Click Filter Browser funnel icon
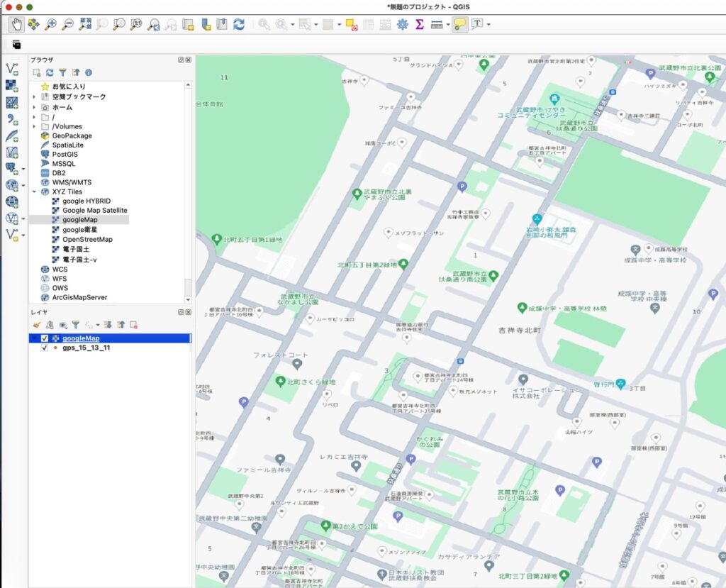 pos(62,73)
